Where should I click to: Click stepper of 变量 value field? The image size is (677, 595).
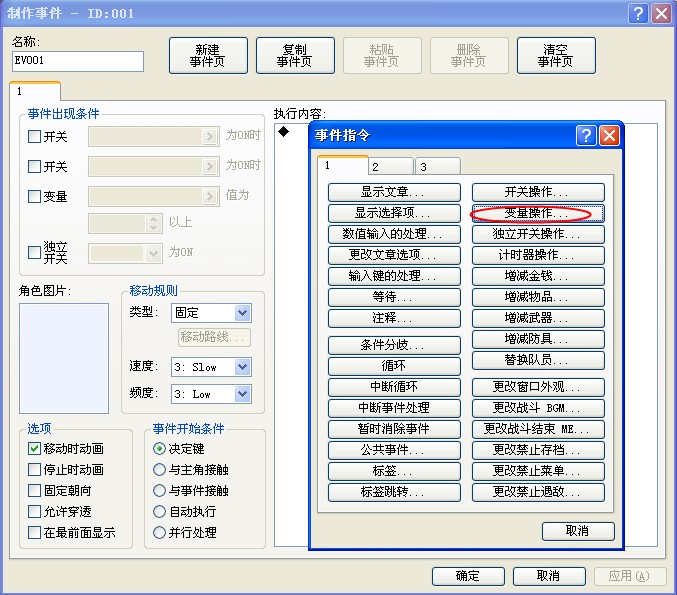(x=153, y=223)
